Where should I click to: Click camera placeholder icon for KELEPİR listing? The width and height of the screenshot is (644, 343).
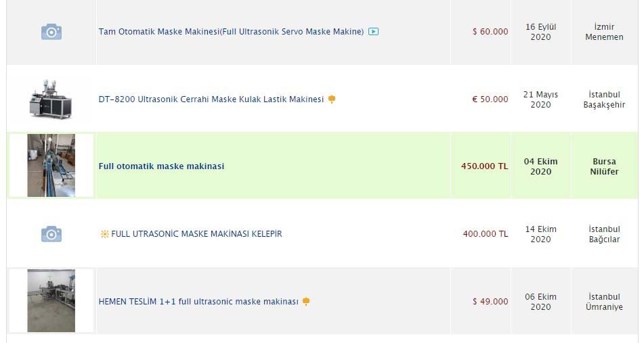click(x=51, y=234)
